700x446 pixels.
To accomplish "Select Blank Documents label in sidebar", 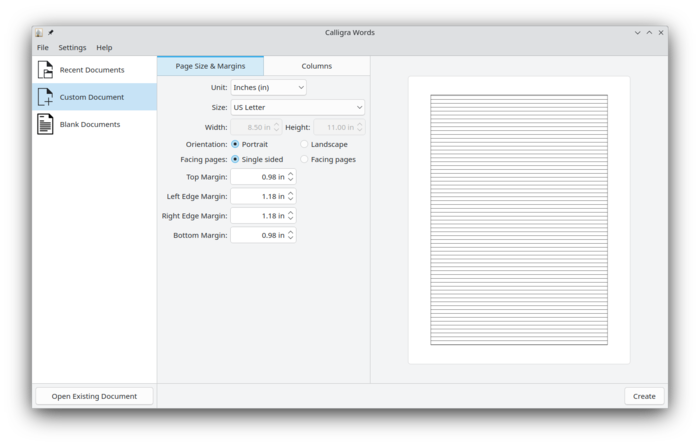I will click(x=90, y=125).
